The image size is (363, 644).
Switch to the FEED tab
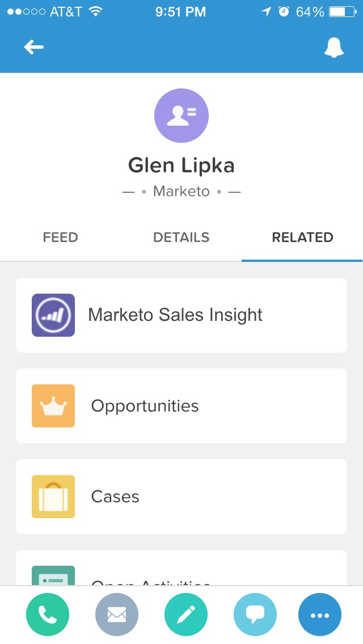(60, 238)
